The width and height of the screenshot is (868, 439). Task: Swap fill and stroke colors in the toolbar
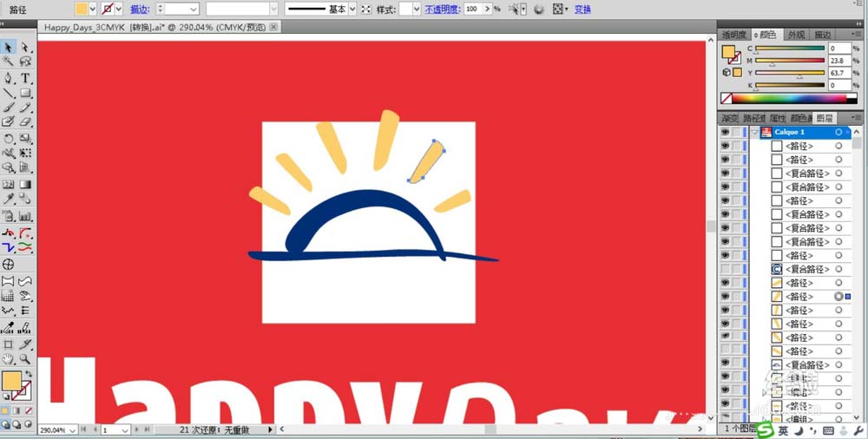29,374
